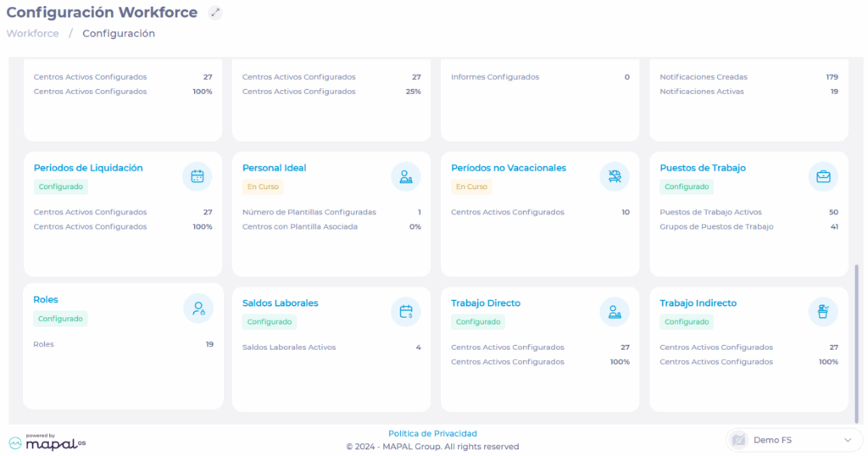This screenshot has width=868, height=456.
Task: Select Puestos de Trabajo title
Action: coord(703,168)
